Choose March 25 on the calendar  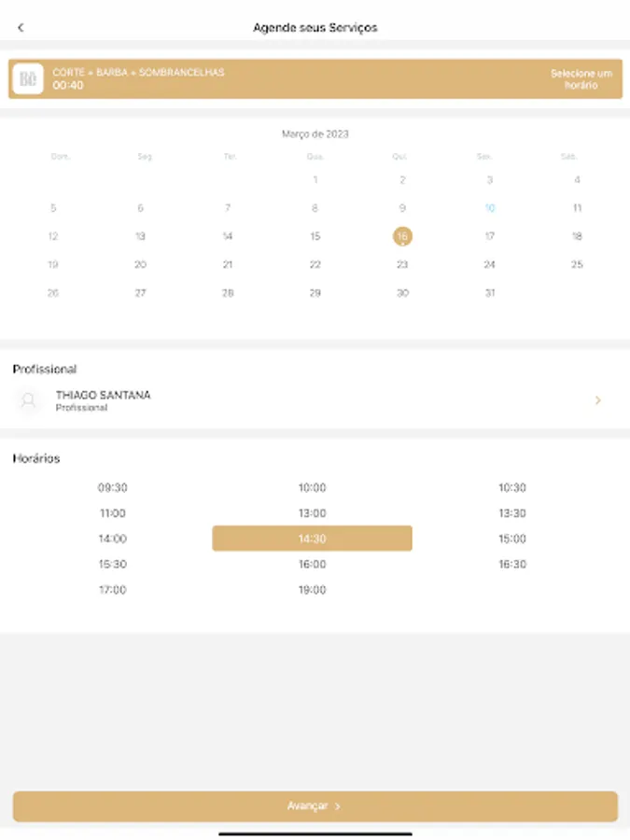(x=577, y=265)
